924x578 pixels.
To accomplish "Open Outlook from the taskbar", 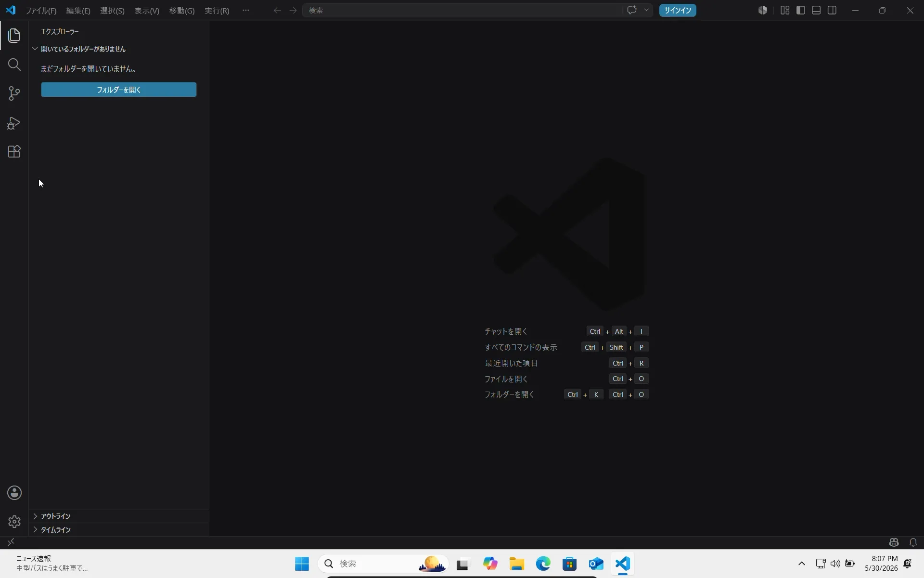I will [x=596, y=564].
